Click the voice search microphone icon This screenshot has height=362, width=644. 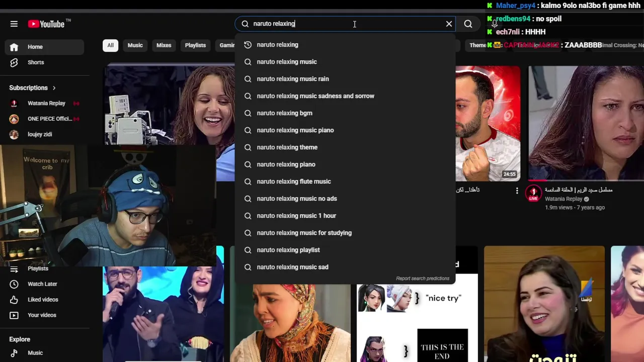495,24
